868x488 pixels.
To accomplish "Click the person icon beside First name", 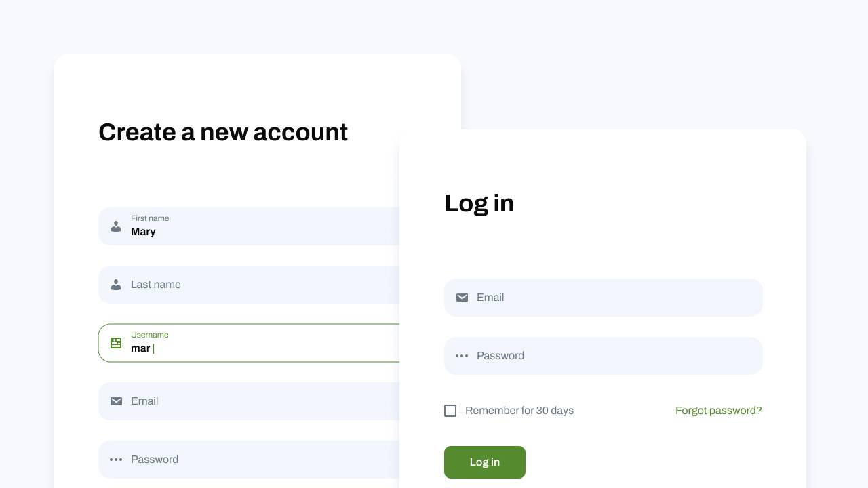I will 116,226.
